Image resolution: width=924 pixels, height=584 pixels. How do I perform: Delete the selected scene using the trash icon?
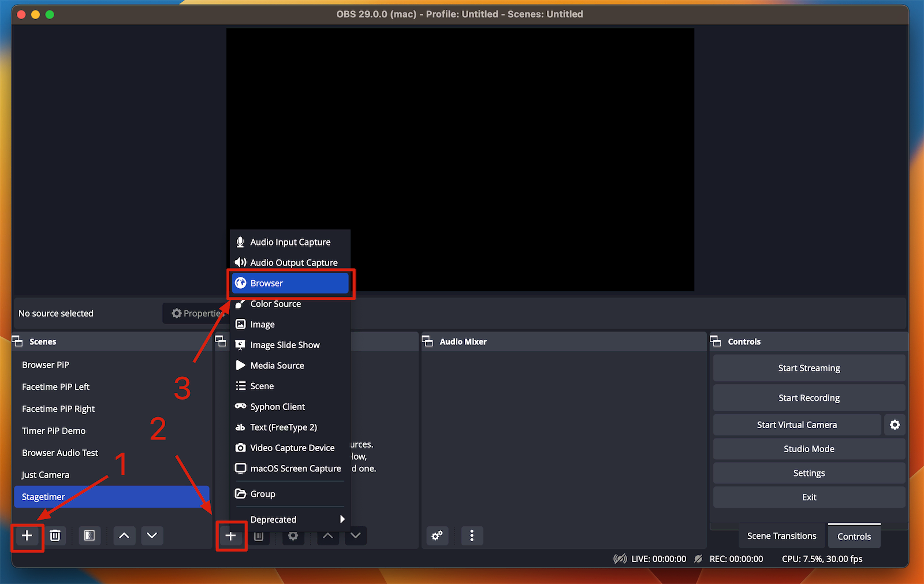[x=55, y=535]
